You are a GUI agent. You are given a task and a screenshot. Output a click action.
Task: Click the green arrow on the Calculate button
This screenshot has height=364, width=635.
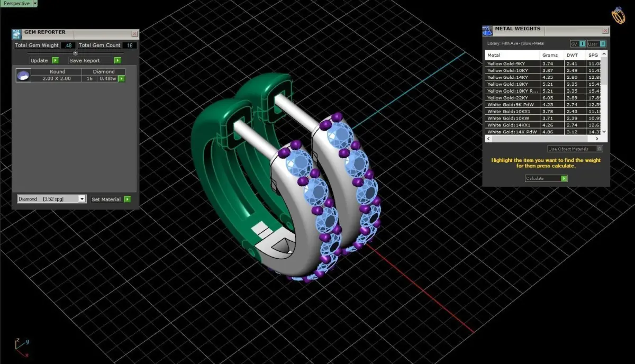(x=564, y=178)
